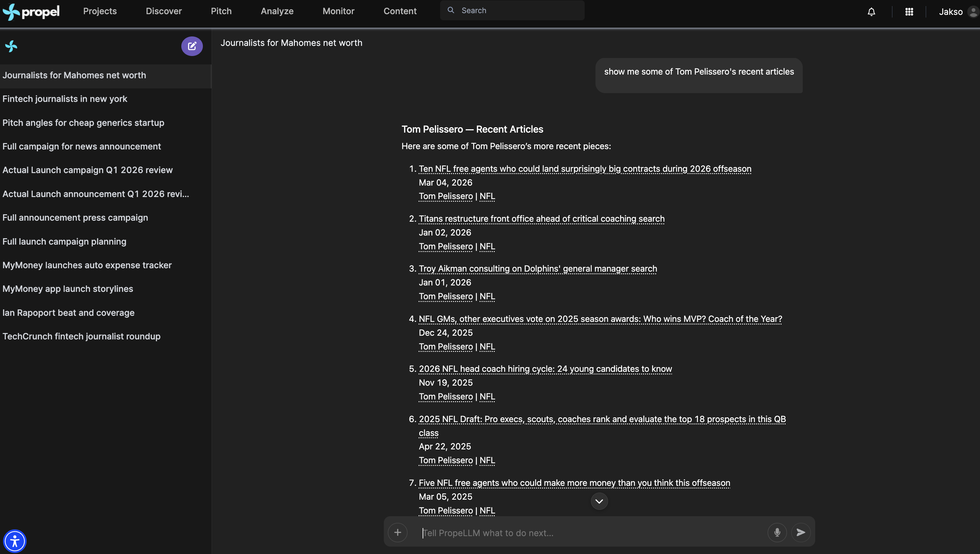
Task: Click the microphone voice input icon
Action: pyautogui.click(x=777, y=532)
